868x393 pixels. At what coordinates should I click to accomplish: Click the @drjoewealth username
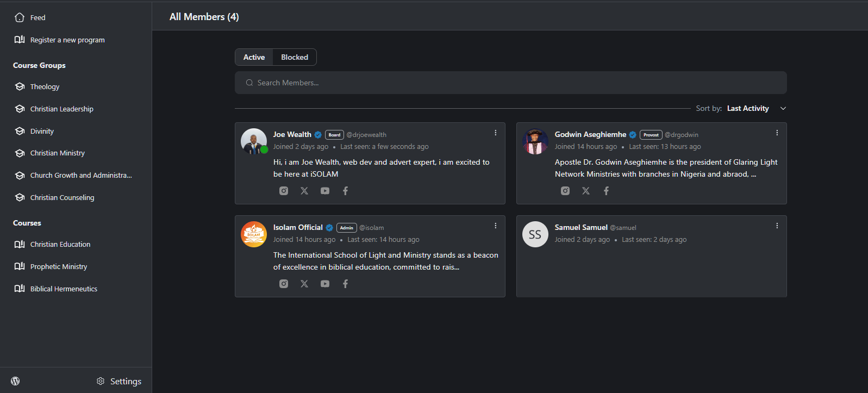(x=366, y=135)
